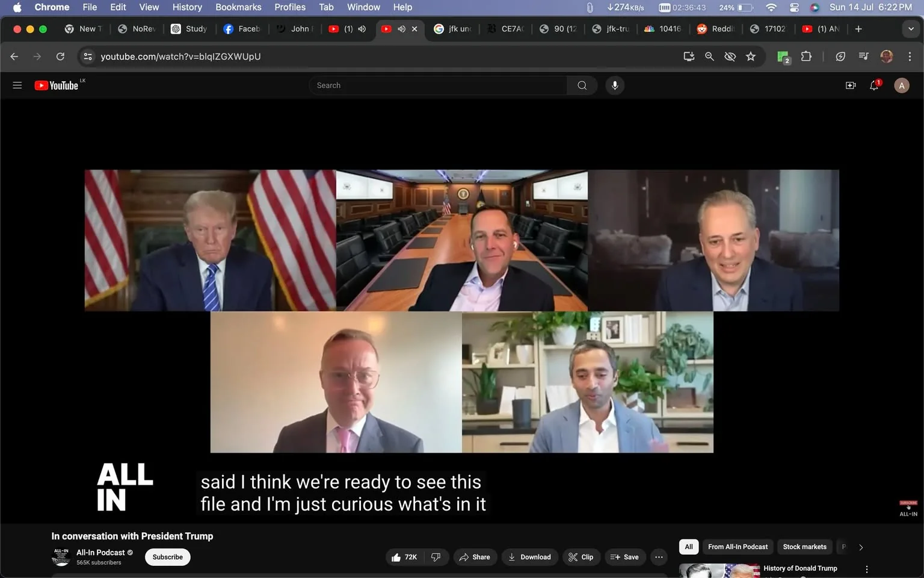The image size is (924, 578).
Task: Save the video to a playlist
Action: coord(625,557)
